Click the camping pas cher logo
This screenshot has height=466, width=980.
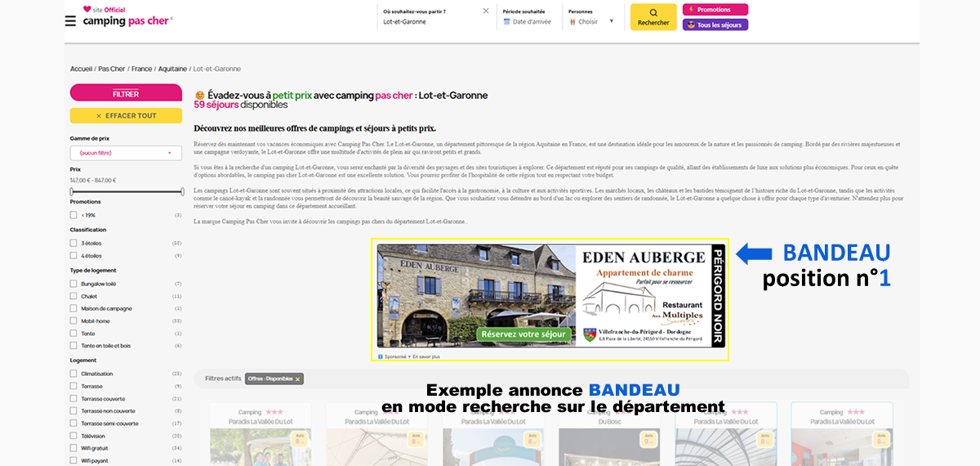click(x=128, y=16)
